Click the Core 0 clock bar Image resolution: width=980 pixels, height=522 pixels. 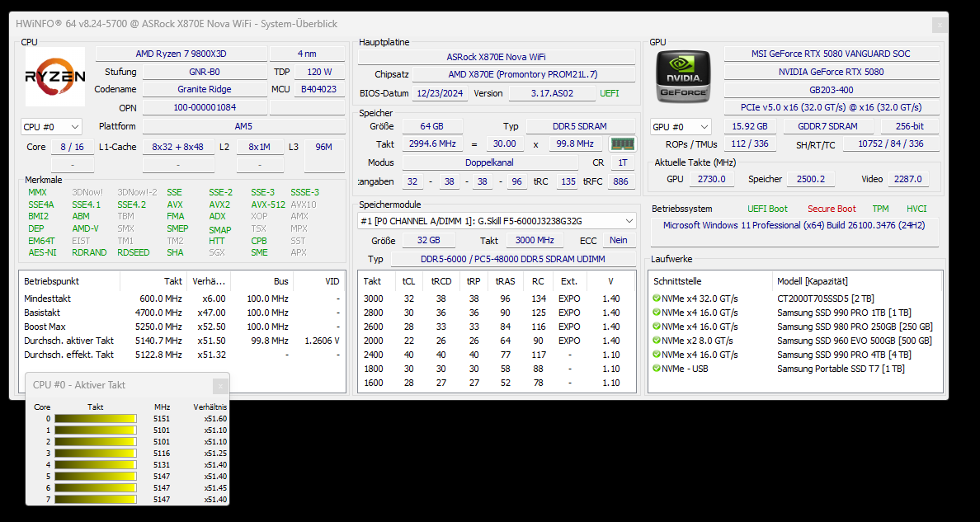tap(95, 419)
